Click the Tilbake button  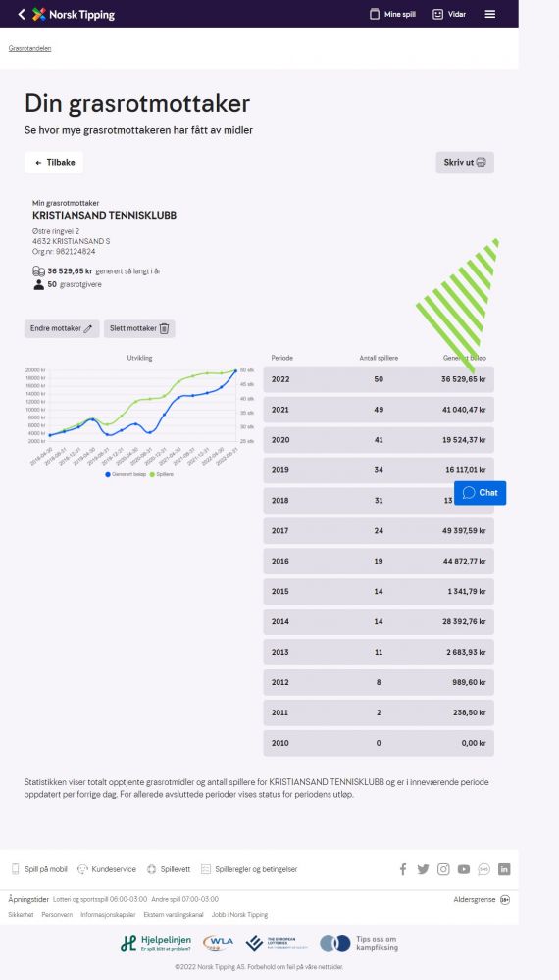click(x=54, y=163)
